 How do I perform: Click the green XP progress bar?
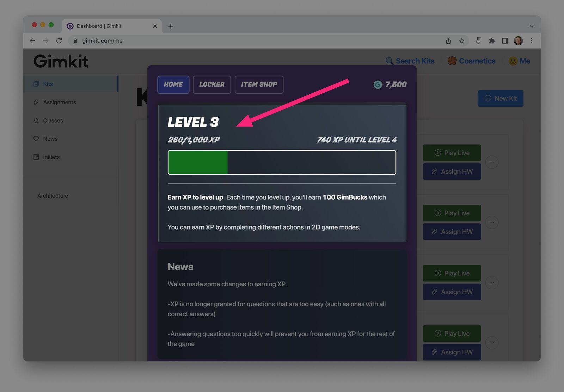[x=282, y=162]
